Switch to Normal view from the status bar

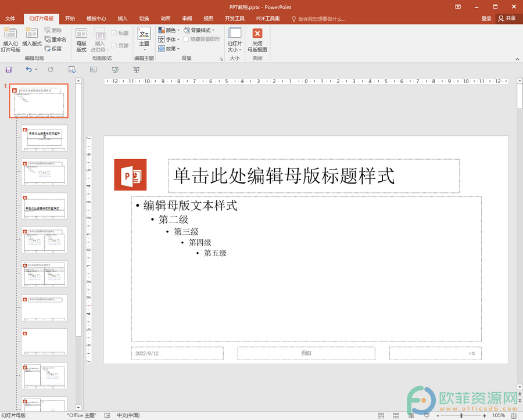[x=381, y=415]
